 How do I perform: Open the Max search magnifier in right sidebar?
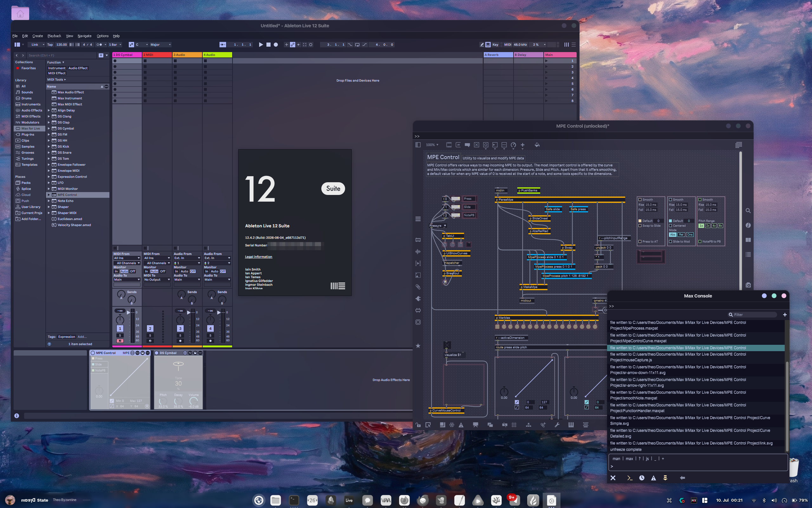[x=748, y=211]
